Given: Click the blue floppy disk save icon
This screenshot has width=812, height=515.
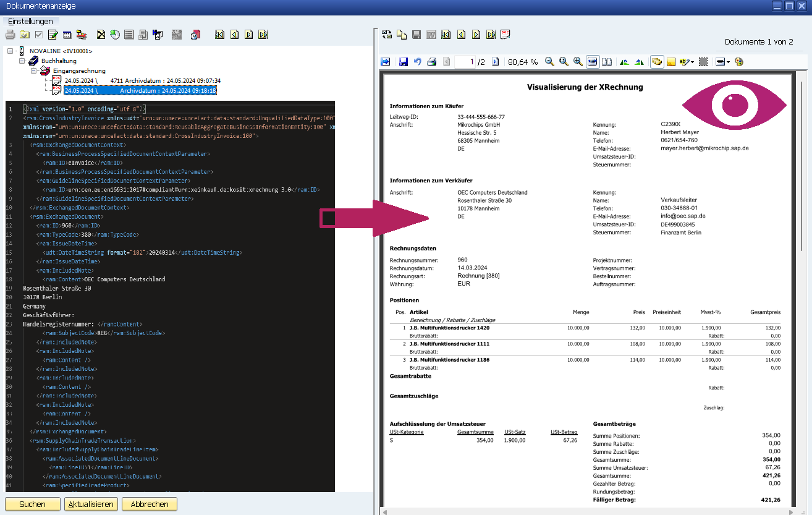Looking at the screenshot, I should [x=404, y=62].
